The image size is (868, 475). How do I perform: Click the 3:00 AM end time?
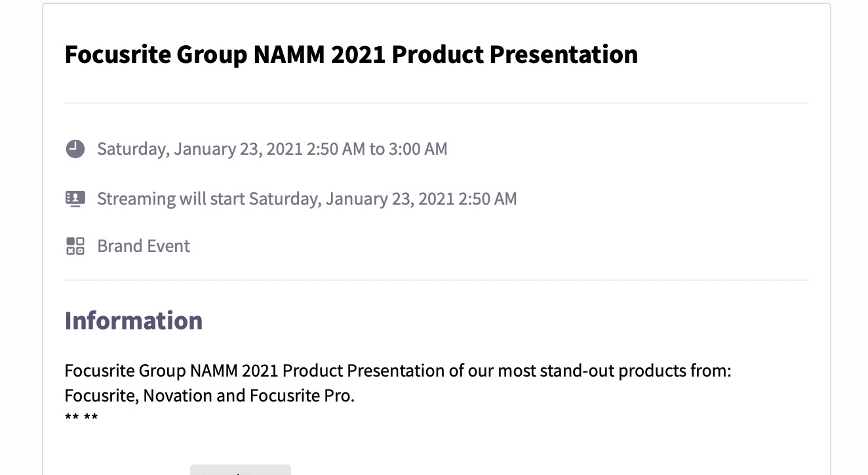tap(418, 149)
